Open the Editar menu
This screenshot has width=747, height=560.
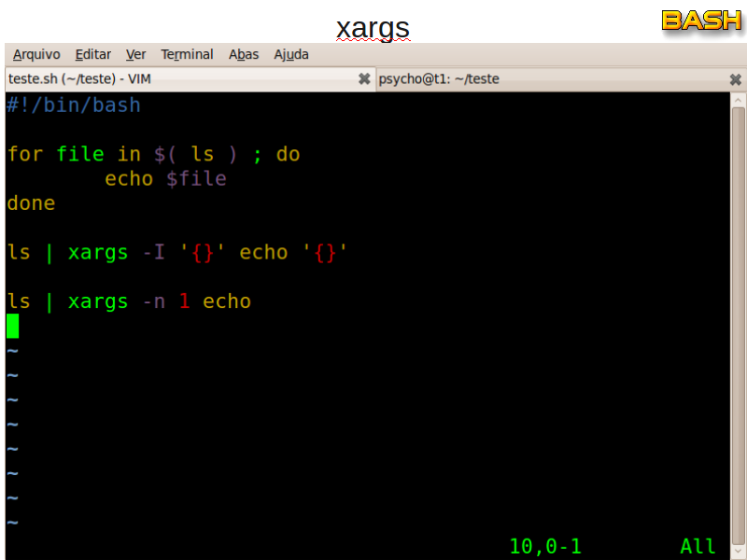click(93, 54)
